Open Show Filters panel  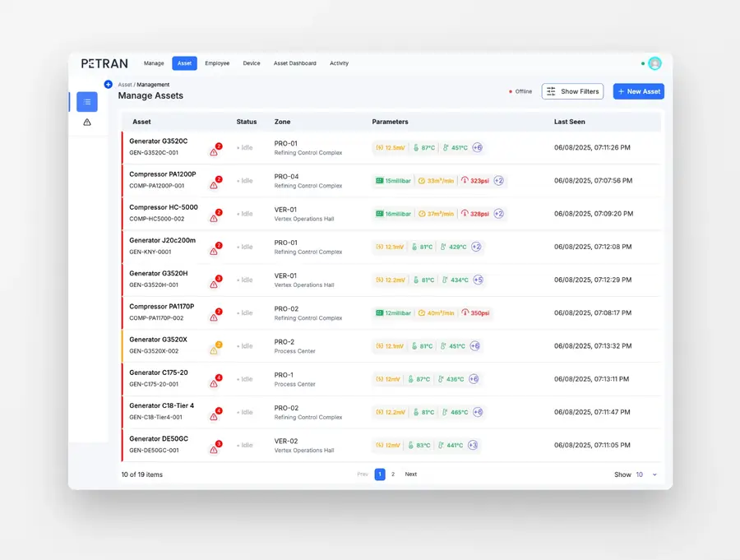[572, 91]
